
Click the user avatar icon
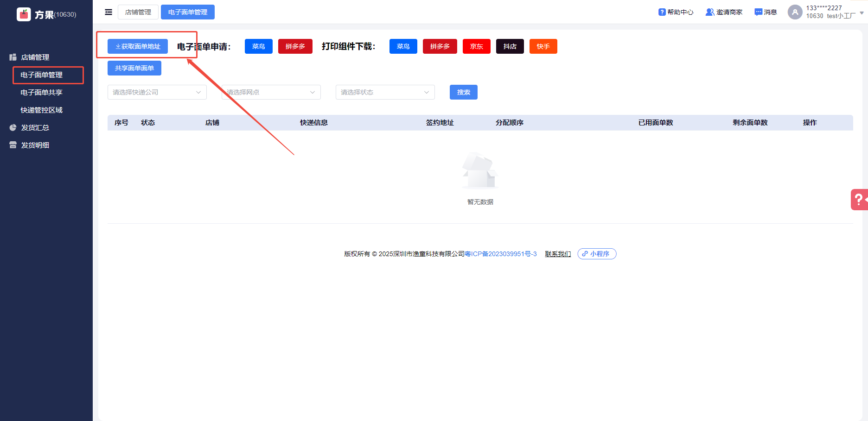[795, 12]
